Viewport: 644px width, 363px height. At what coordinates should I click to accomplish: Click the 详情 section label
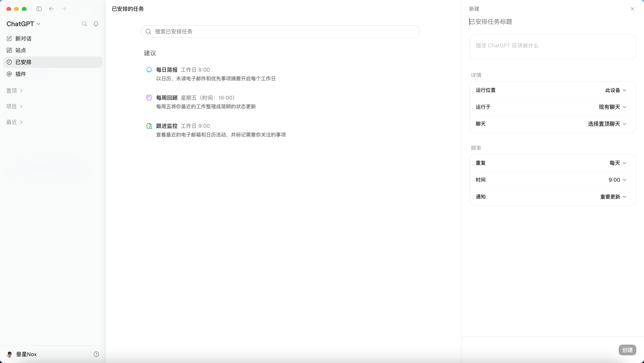[476, 75]
